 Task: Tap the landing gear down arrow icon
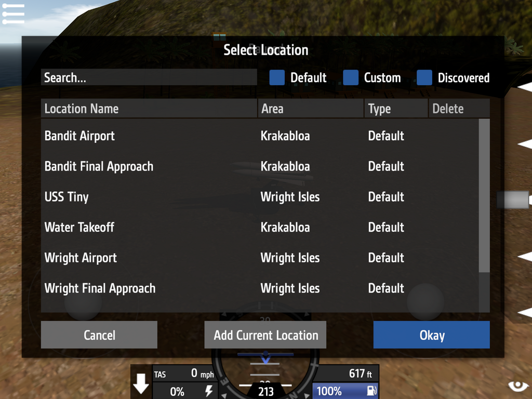tap(141, 384)
